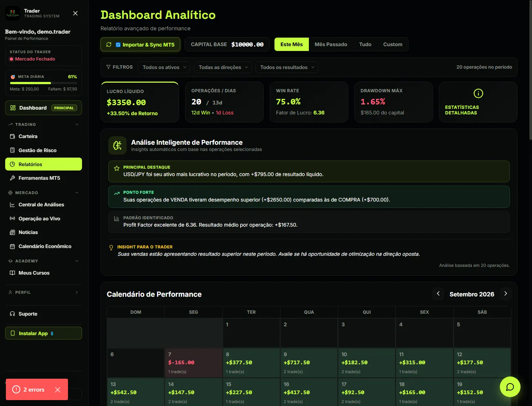Collapse the TRADING section

click(77, 124)
